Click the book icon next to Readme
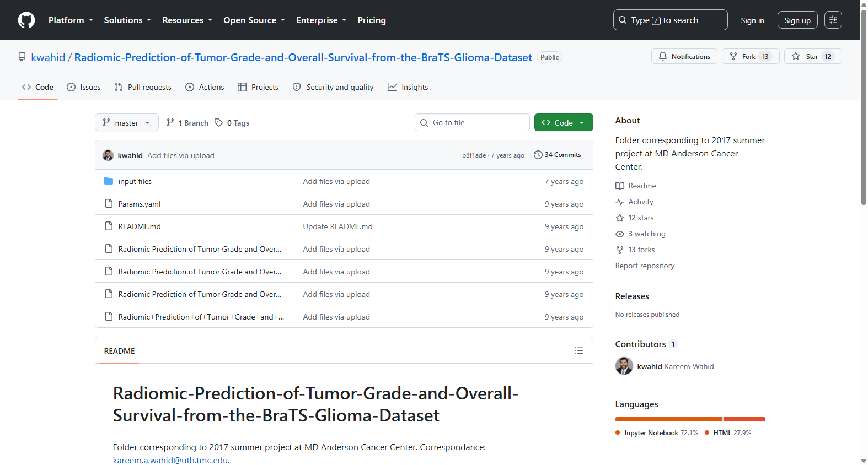 (x=620, y=186)
